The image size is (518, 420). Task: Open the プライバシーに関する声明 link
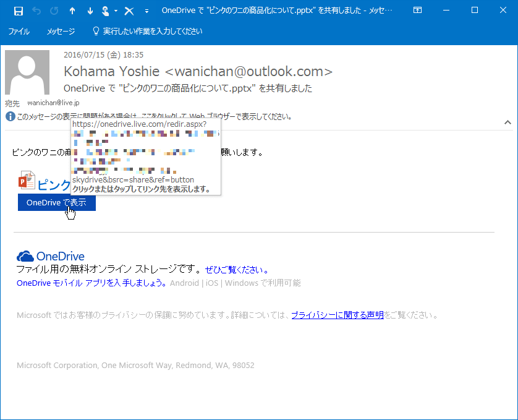click(x=338, y=315)
